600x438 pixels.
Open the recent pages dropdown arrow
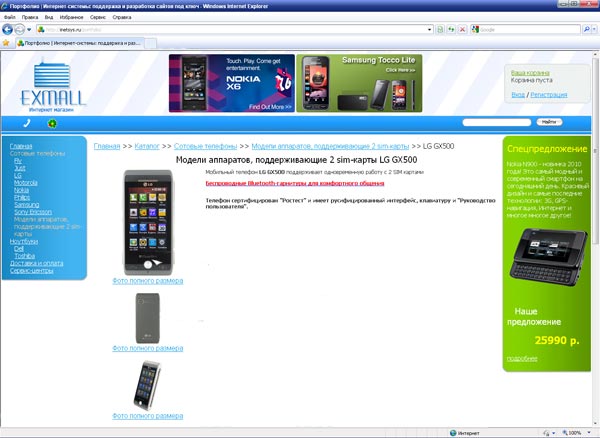29,29
